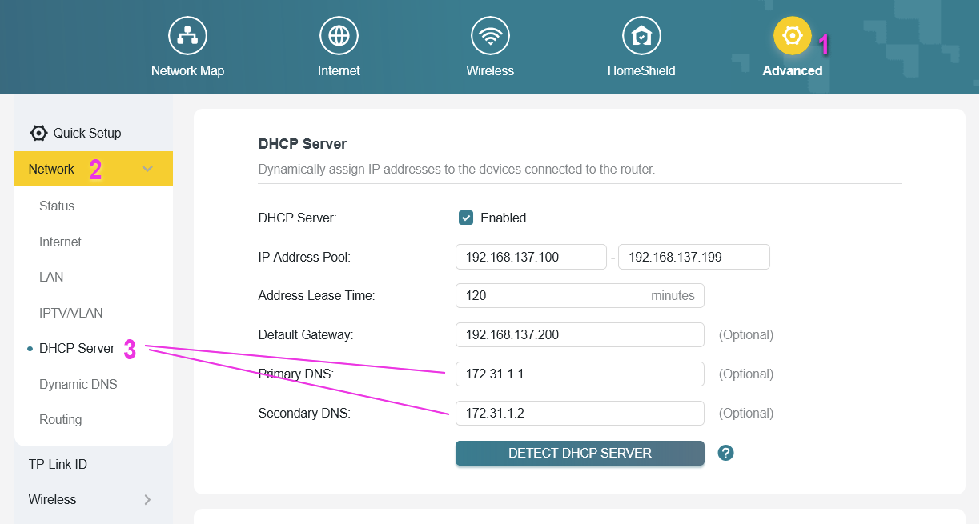980x524 pixels.
Task: Go to Dynamic DNS page
Action: click(x=78, y=384)
